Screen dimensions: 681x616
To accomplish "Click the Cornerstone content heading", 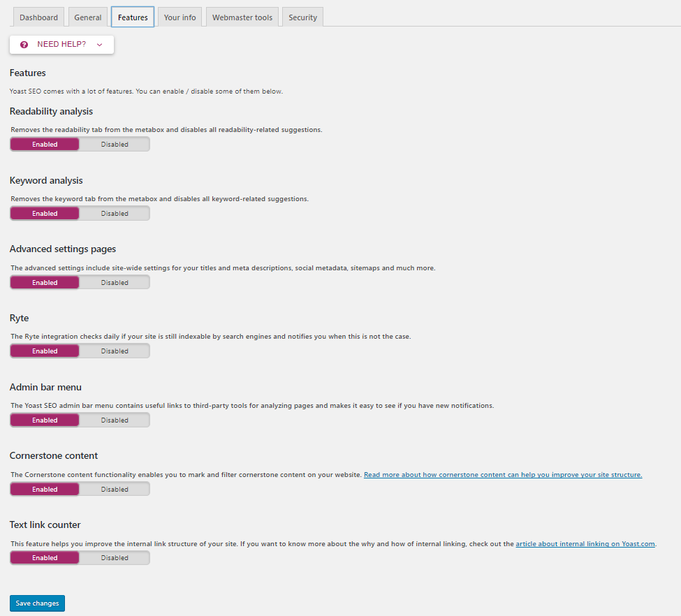I will pyautogui.click(x=53, y=455).
